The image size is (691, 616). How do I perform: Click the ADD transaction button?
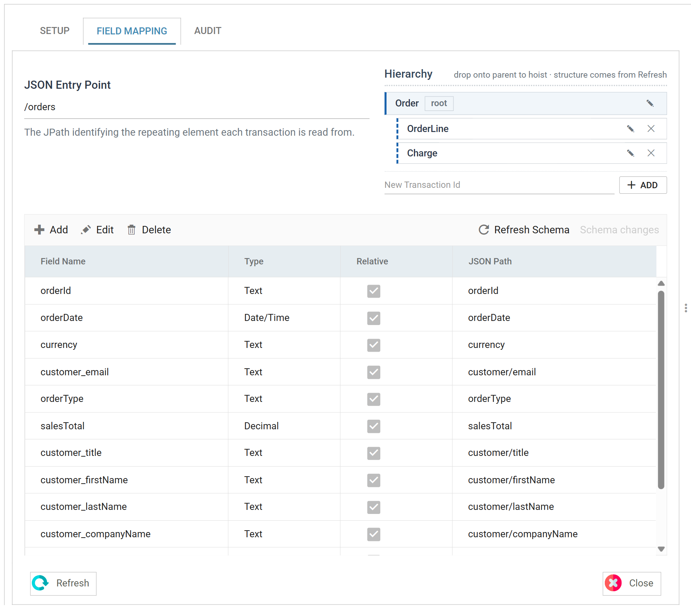(x=643, y=185)
